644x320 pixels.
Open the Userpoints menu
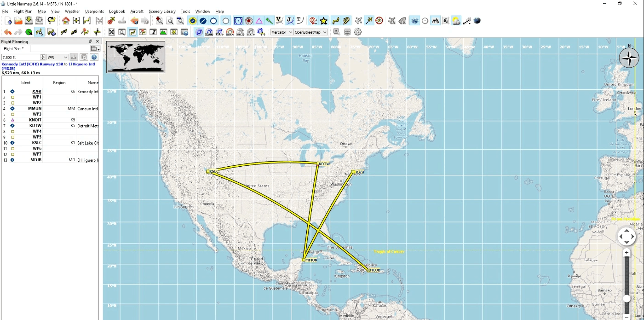(94, 11)
